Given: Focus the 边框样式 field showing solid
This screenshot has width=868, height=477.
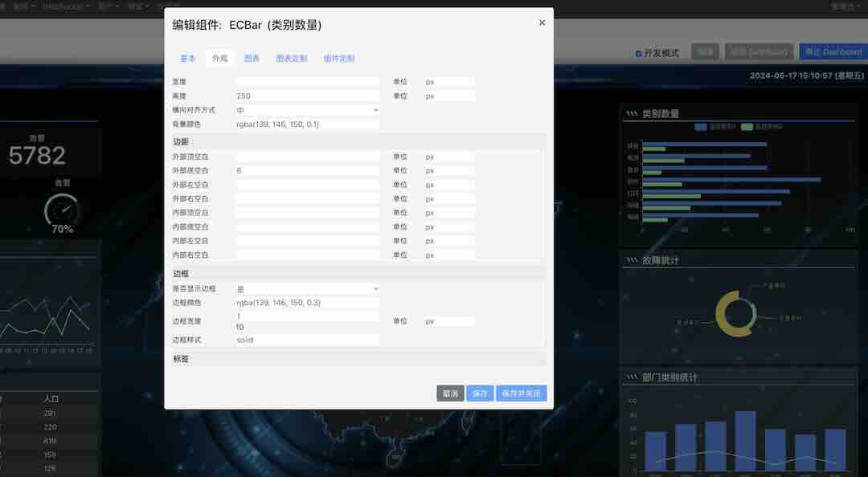Looking at the screenshot, I should coord(307,340).
